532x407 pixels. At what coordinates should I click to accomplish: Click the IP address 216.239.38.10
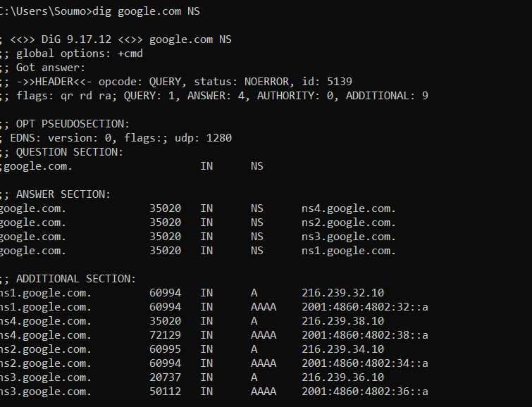click(x=343, y=321)
